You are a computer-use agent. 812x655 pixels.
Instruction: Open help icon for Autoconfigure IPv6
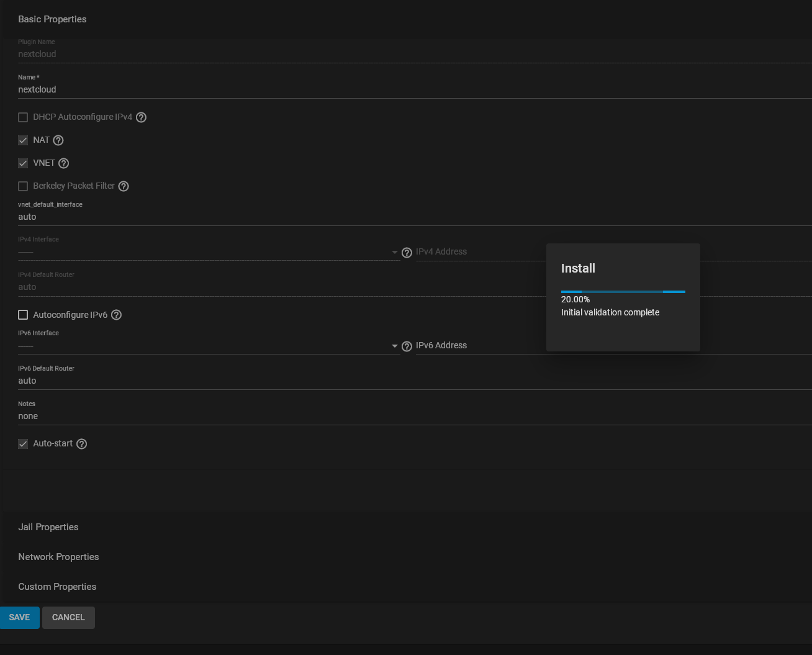point(116,315)
